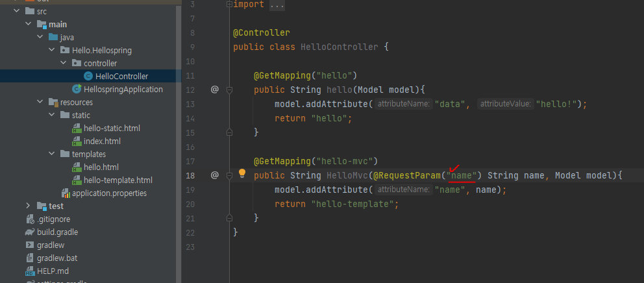Select hello.html in the project tree
The image size is (644, 283).
pyautogui.click(x=101, y=167)
